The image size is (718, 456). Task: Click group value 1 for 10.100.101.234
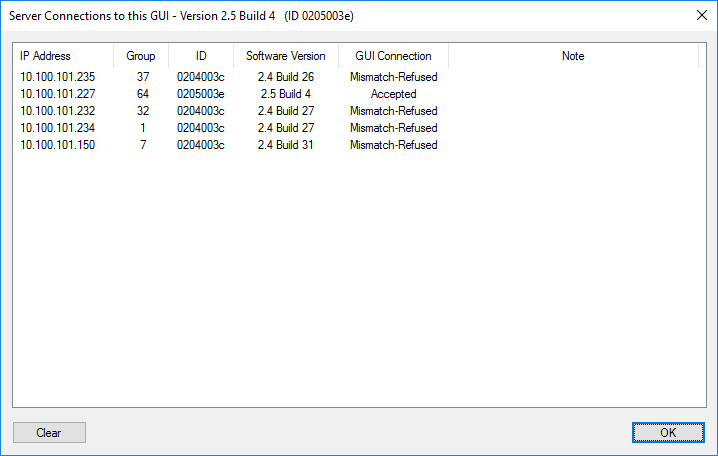(x=143, y=128)
